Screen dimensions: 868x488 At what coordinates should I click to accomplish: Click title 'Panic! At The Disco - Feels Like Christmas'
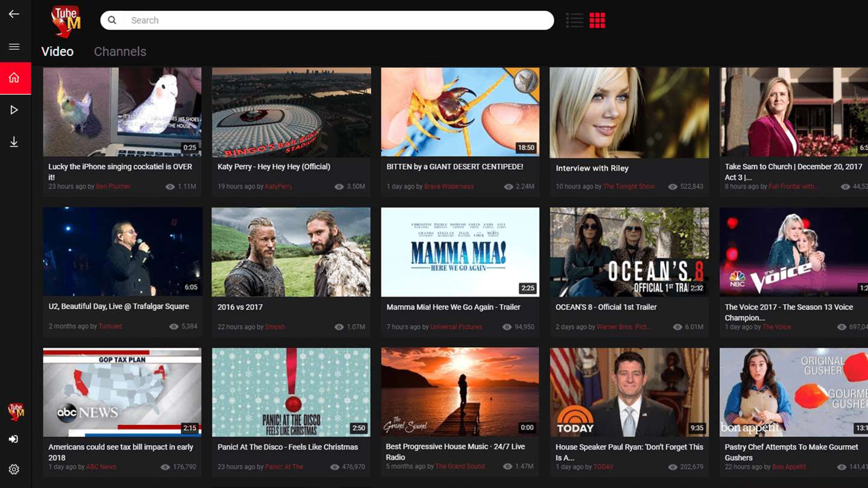288,447
